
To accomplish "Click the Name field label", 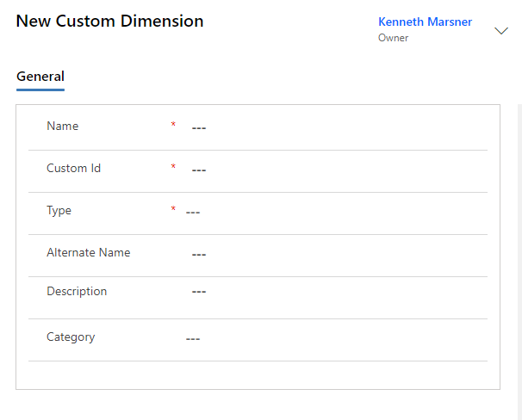I will coord(62,126).
